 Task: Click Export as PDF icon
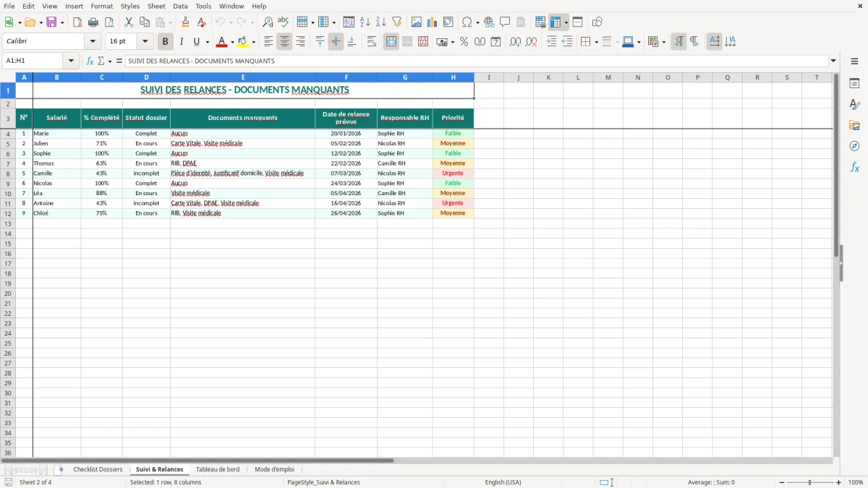[x=77, y=22]
